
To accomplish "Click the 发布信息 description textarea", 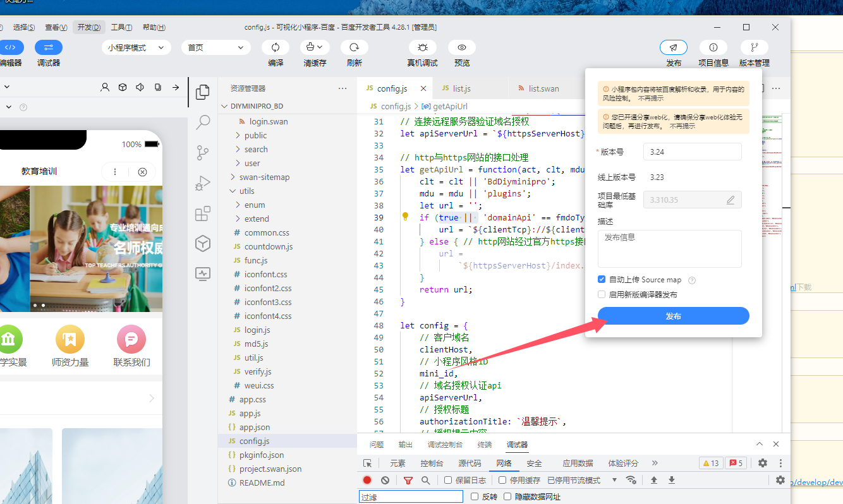I will (670, 249).
